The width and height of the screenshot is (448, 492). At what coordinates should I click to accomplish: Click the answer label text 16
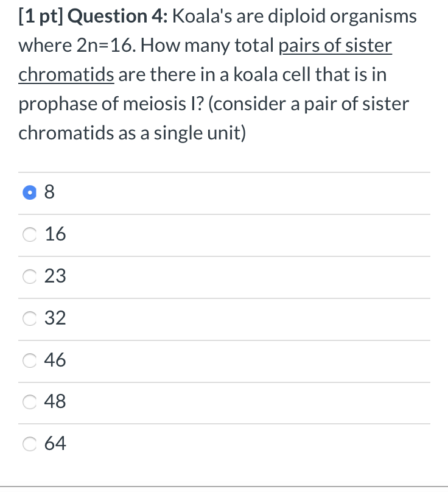point(55,234)
